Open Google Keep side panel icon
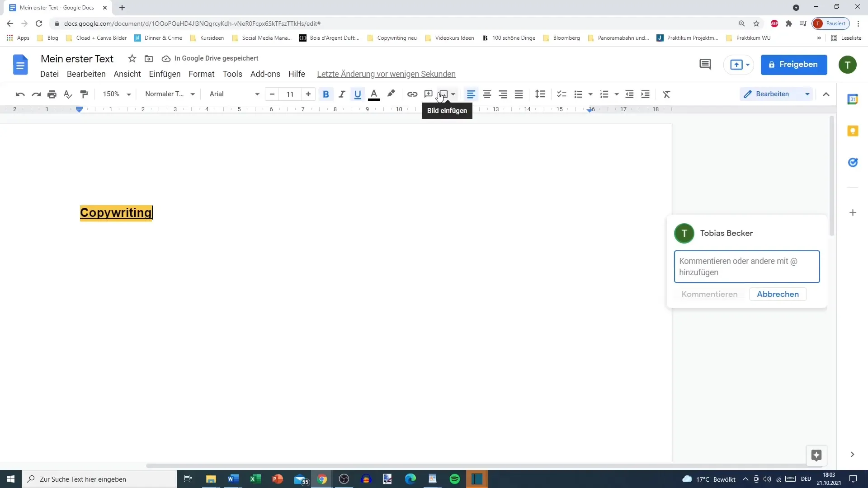868x488 pixels. point(853,131)
